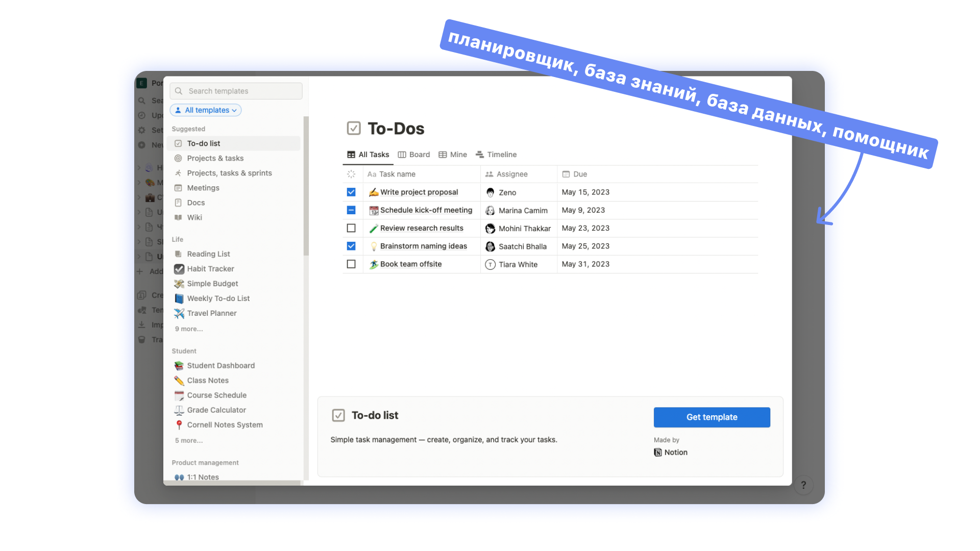Click the Search templates input field

point(236,91)
